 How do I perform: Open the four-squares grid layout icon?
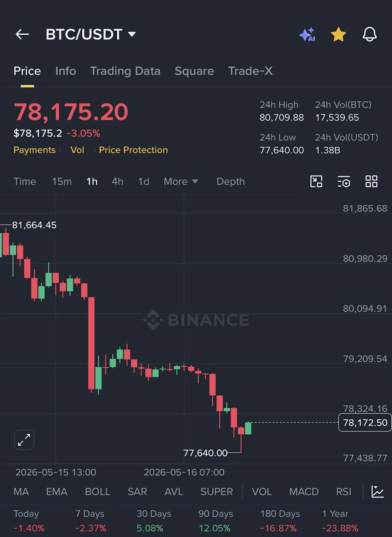371,181
